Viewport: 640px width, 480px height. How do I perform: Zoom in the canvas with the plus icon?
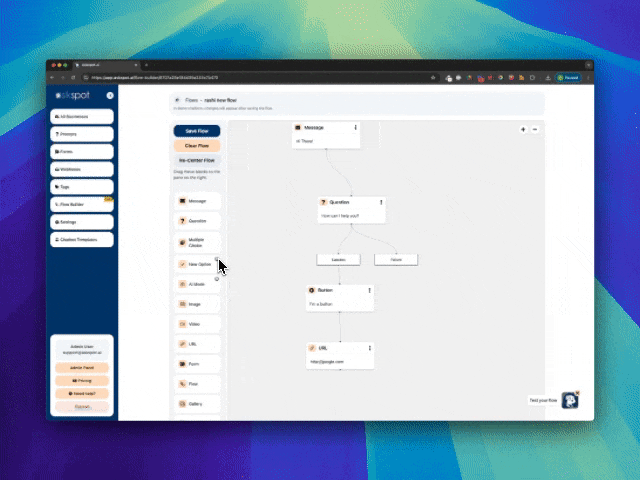[523, 129]
